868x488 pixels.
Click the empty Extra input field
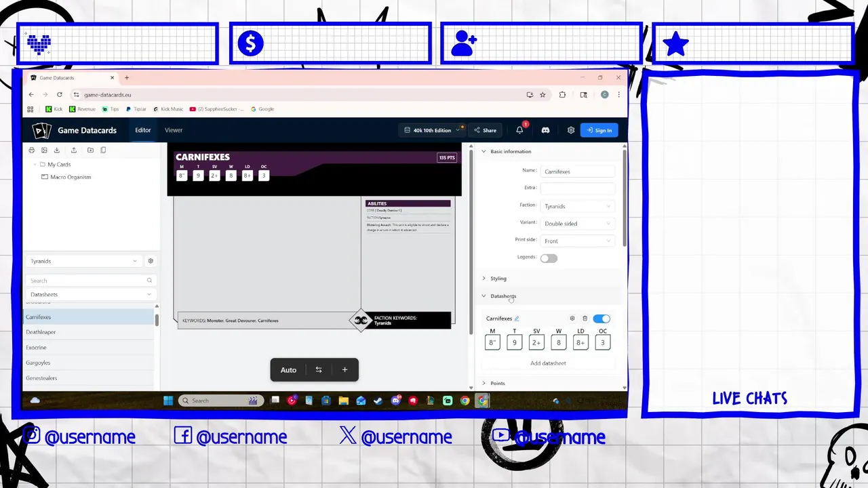point(577,188)
